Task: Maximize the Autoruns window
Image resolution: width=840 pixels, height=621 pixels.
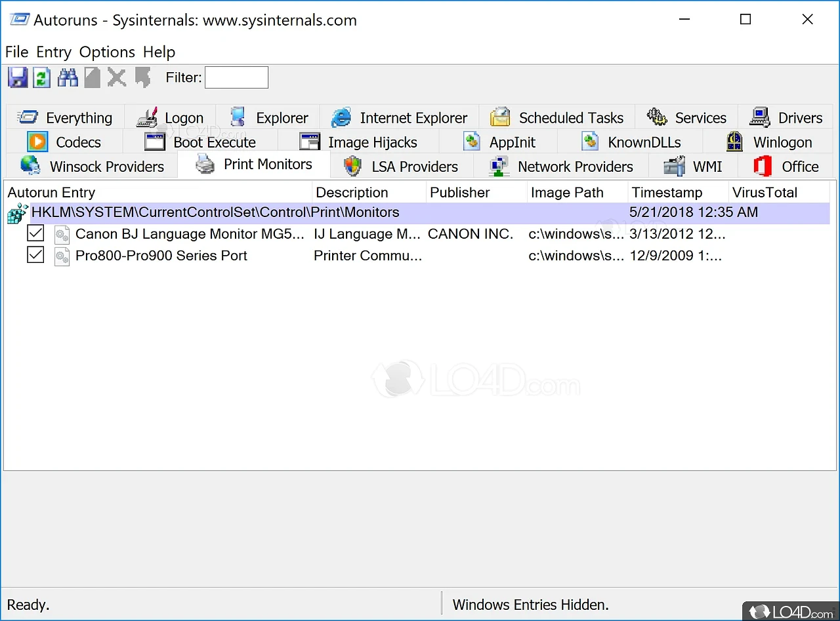Action: (x=745, y=20)
